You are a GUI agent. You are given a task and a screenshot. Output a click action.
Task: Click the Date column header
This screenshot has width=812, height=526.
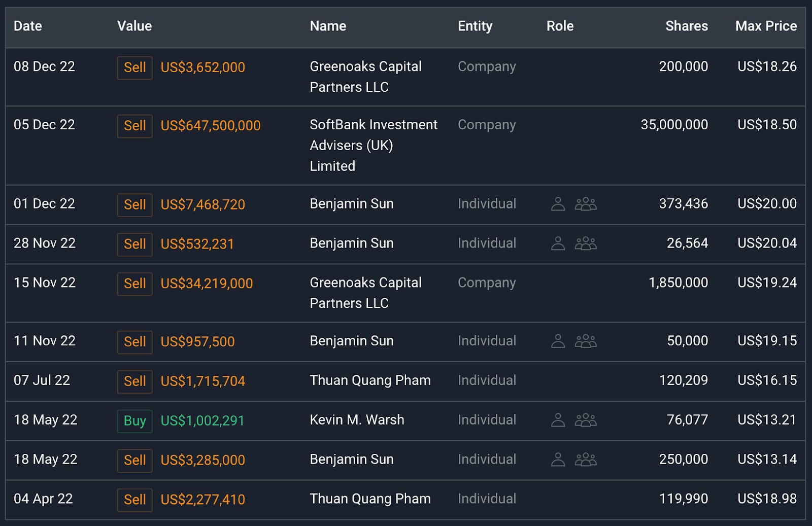(28, 26)
